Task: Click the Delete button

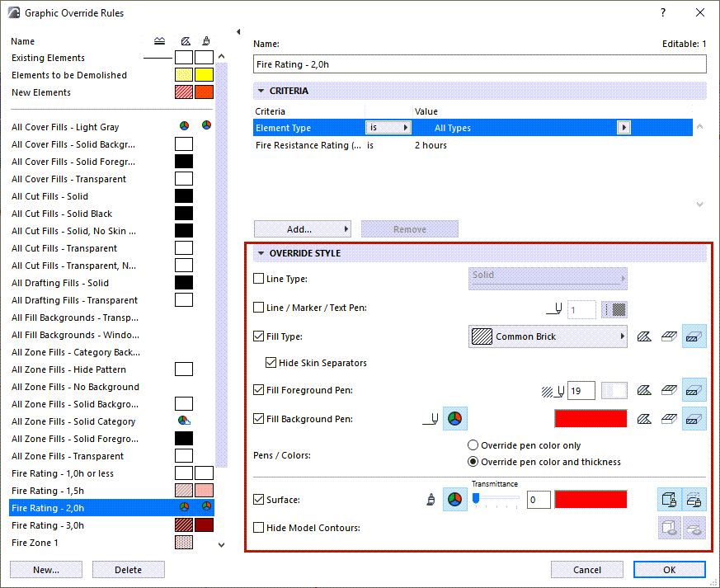Action: [x=128, y=570]
